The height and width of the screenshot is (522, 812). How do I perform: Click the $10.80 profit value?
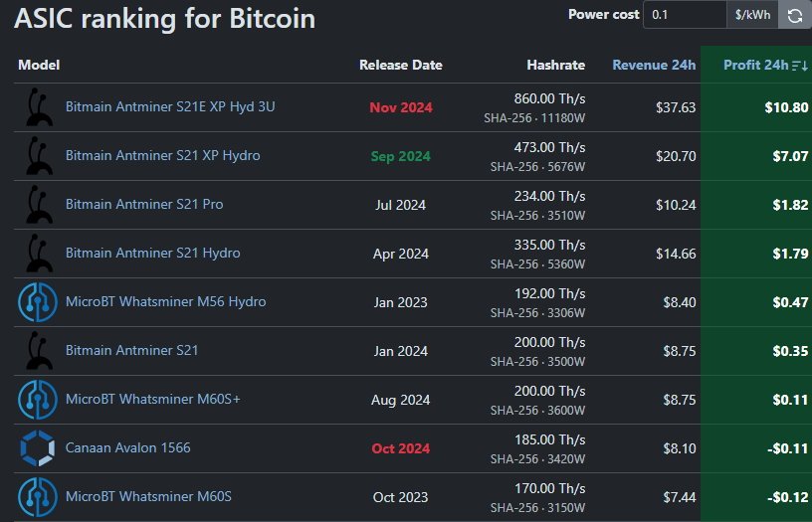click(786, 107)
